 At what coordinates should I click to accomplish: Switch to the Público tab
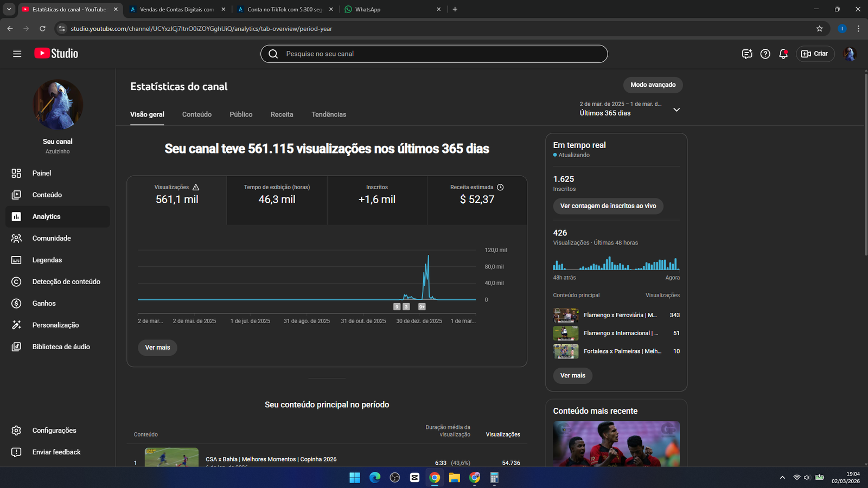(x=241, y=114)
